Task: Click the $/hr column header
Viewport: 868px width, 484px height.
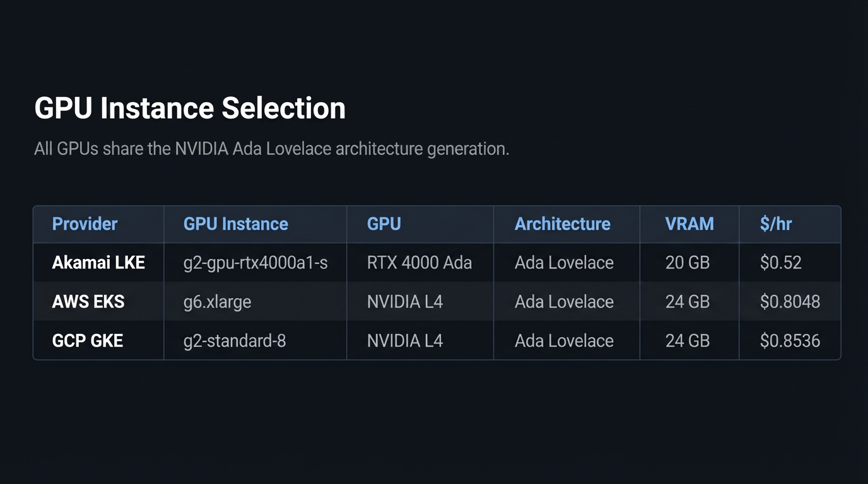Action: pos(775,224)
